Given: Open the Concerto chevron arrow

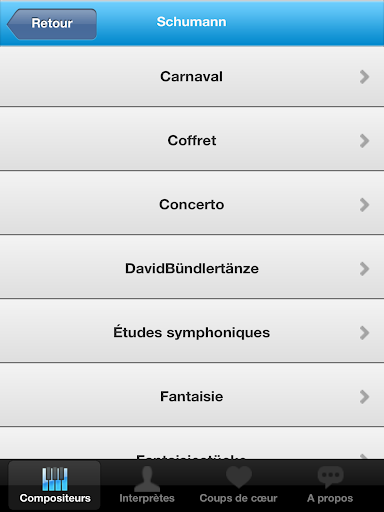Looking at the screenshot, I should click(x=364, y=205).
